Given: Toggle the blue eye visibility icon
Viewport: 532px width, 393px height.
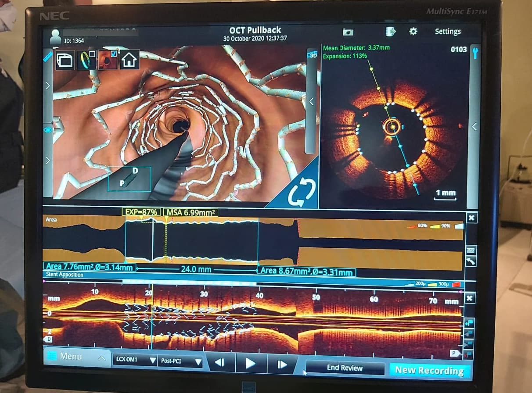Looking at the screenshot, I should click(x=47, y=130).
